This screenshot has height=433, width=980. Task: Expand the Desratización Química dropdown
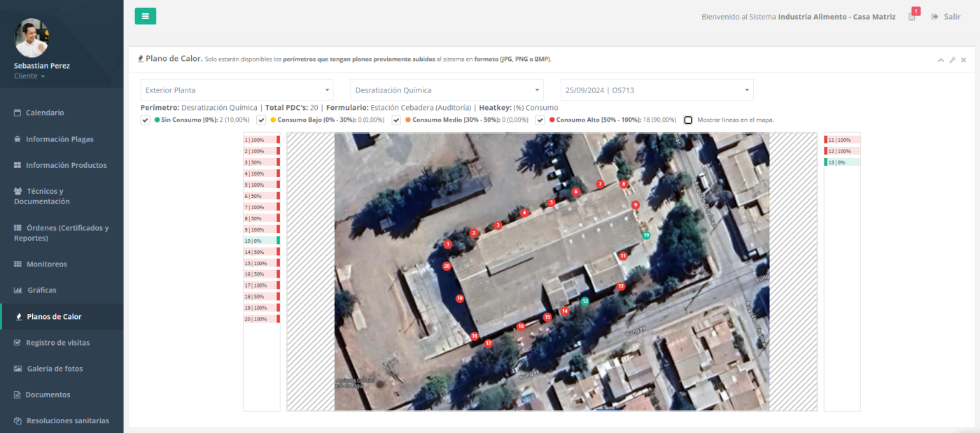(x=447, y=90)
